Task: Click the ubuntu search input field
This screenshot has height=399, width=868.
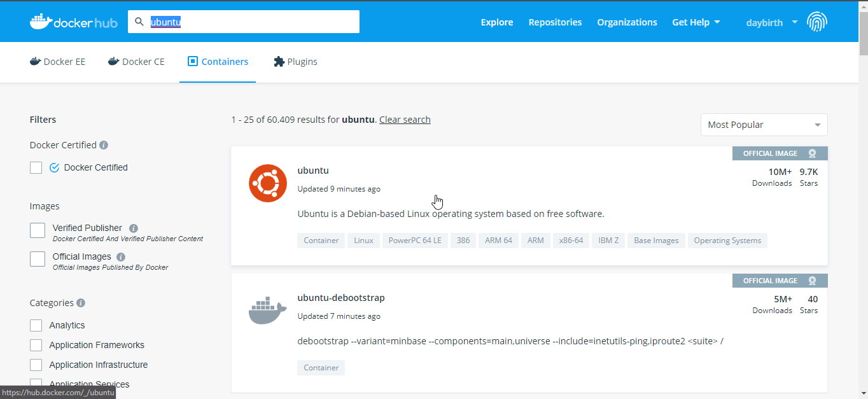Action: 255,22
